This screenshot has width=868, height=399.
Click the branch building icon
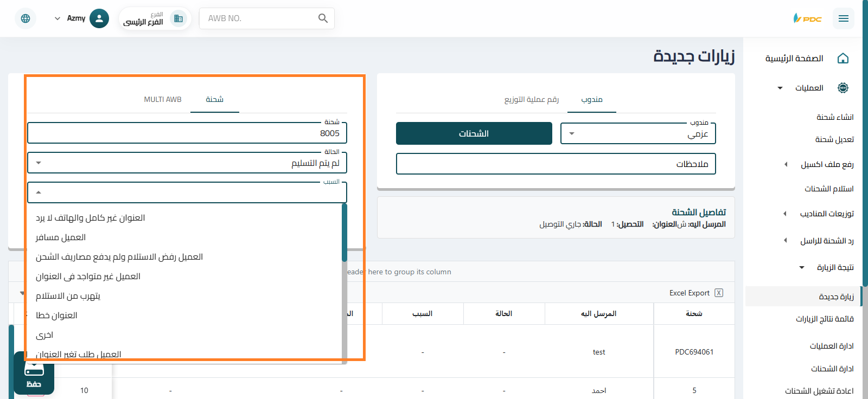point(178,18)
